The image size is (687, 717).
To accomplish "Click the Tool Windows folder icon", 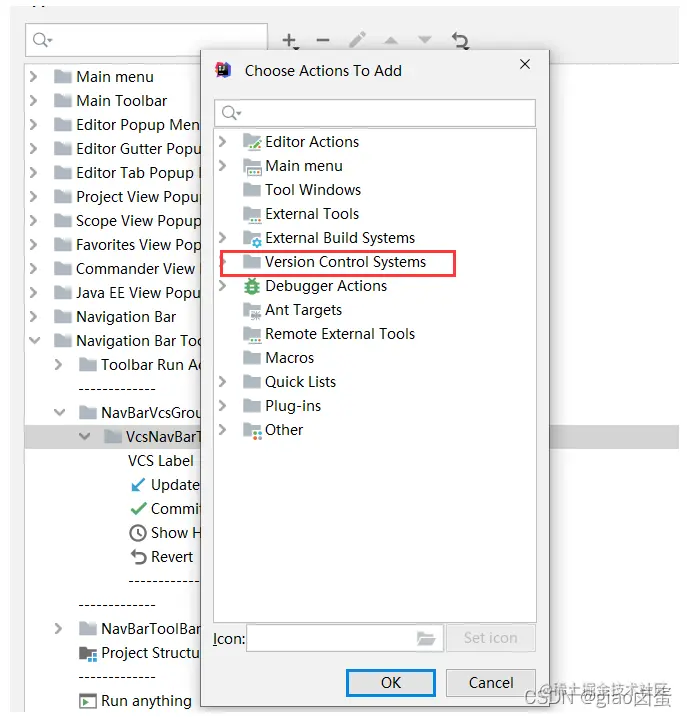I will point(252,190).
